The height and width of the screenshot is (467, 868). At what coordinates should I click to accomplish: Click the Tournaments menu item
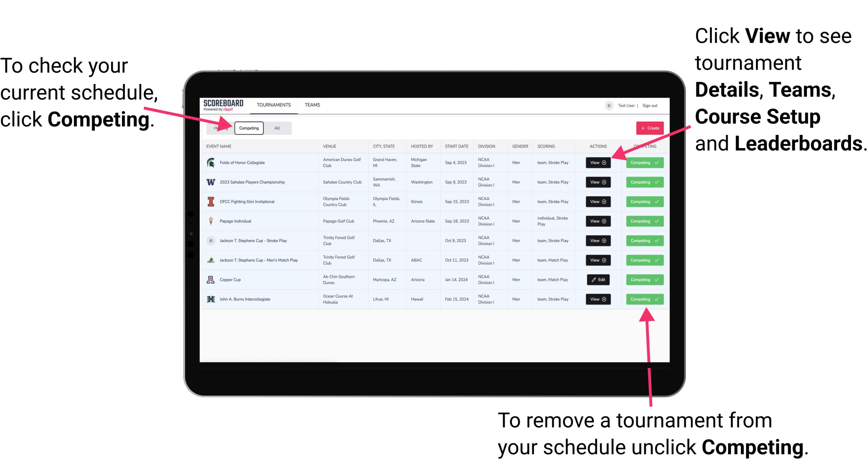pos(274,105)
